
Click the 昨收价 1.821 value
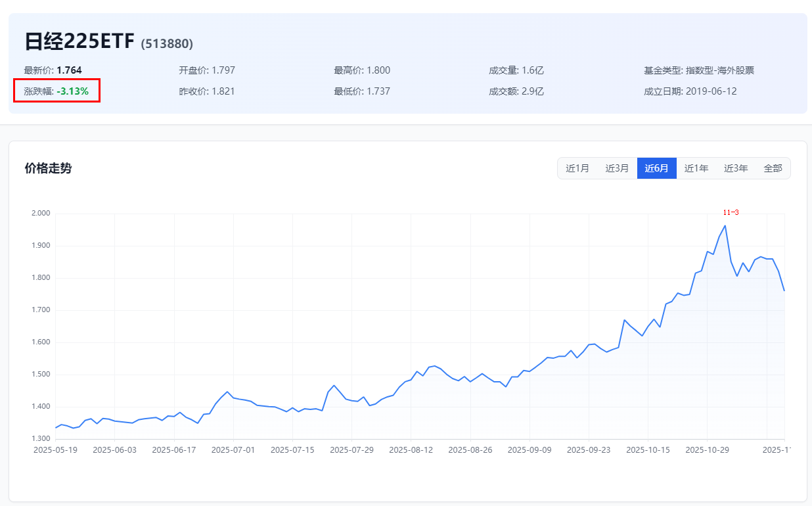coord(207,91)
